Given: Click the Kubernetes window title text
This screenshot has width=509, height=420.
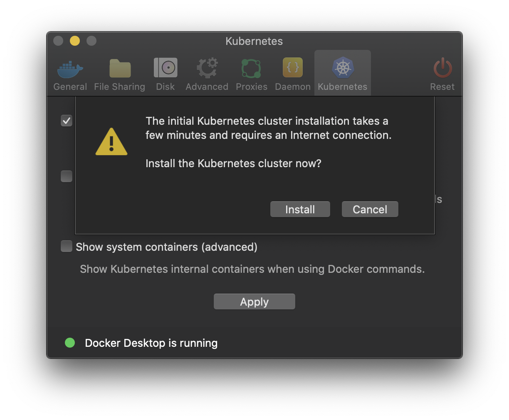Looking at the screenshot, I should click(x=254, y=41).
